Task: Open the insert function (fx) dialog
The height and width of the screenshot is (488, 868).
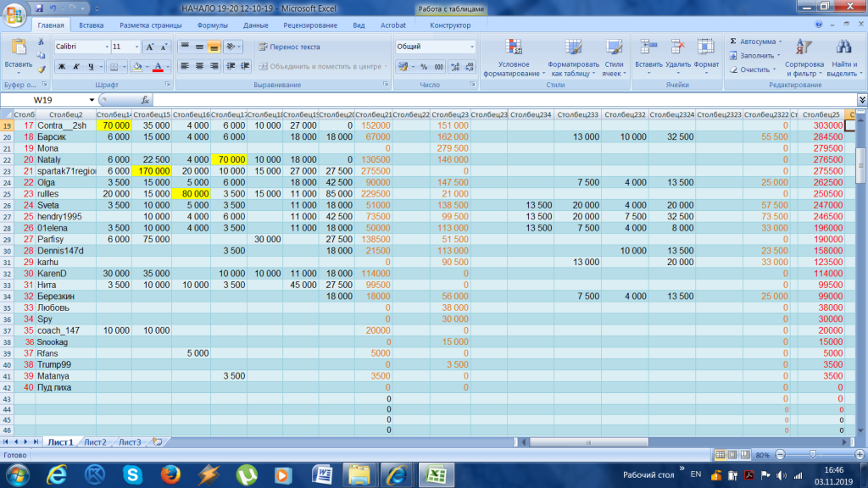Action: [x=145, y=99]
